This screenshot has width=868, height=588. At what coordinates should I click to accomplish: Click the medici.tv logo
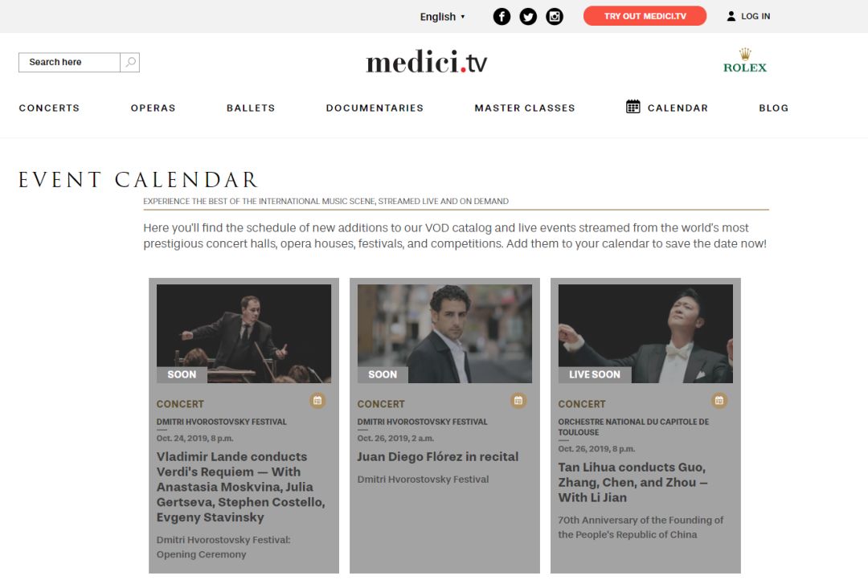click(427, 61)
